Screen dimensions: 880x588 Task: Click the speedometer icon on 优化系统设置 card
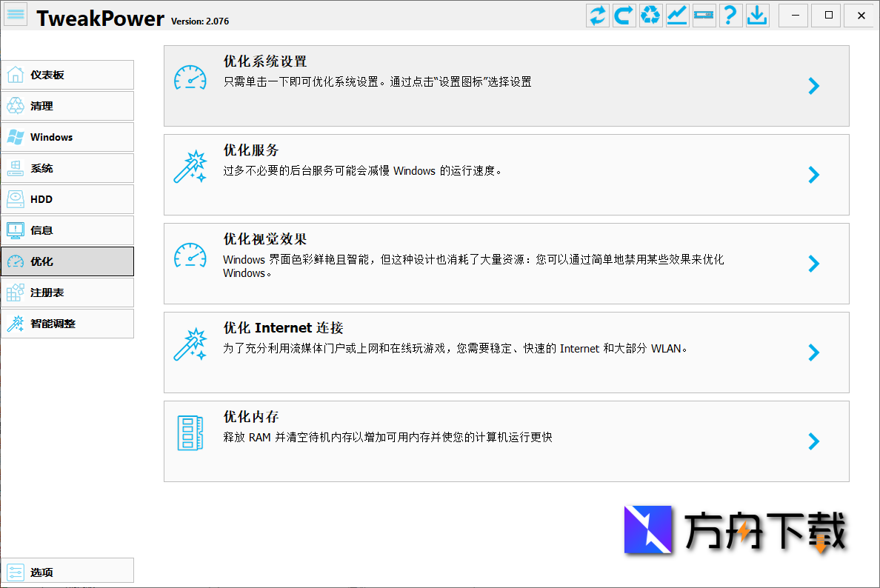pyautogui.click(x=190, y=76)
